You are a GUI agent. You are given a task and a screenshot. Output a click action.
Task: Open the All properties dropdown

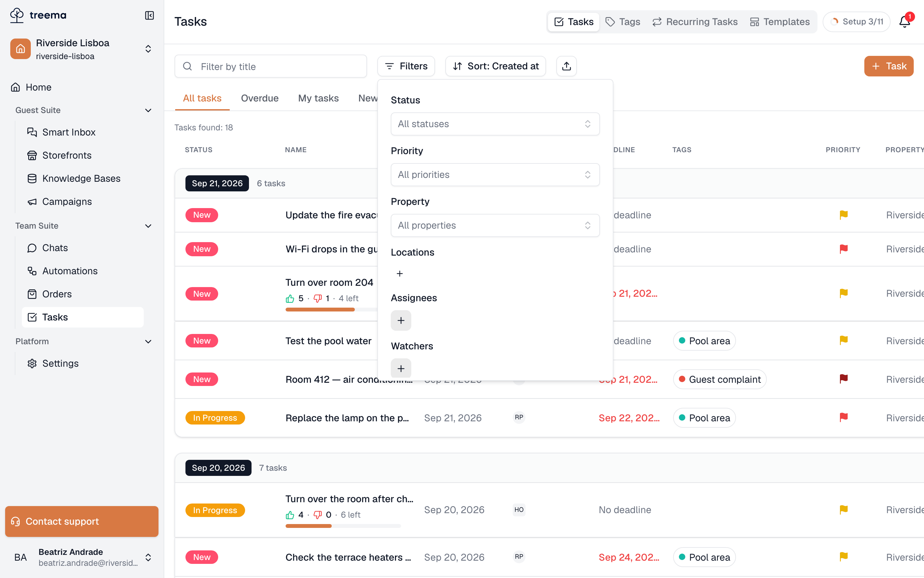[495, 225]
